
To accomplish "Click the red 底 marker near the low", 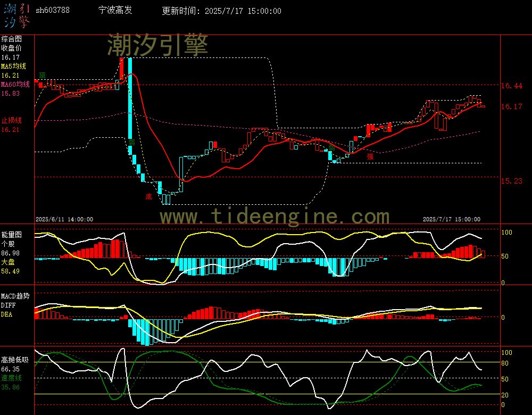I will coord(148,196).
